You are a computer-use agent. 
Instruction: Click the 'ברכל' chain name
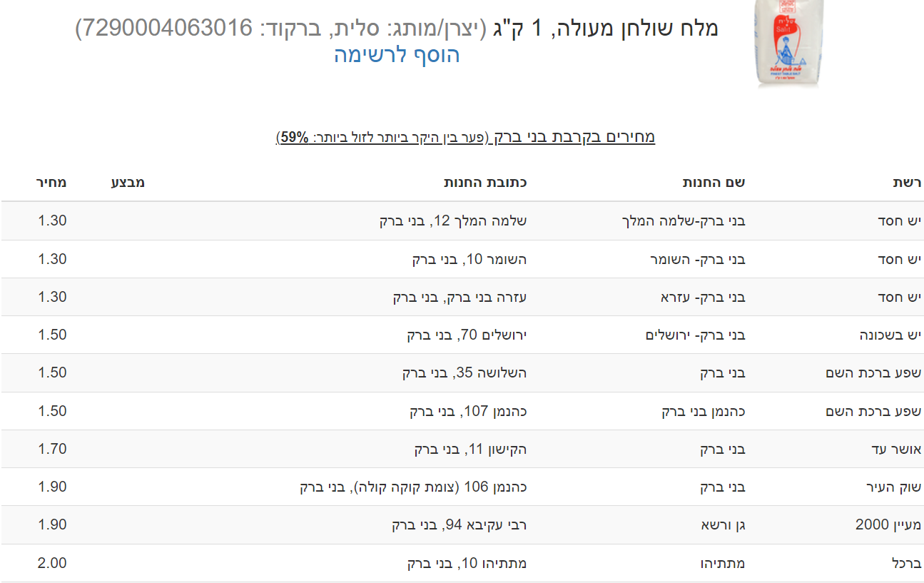click(x=907, y=563)
